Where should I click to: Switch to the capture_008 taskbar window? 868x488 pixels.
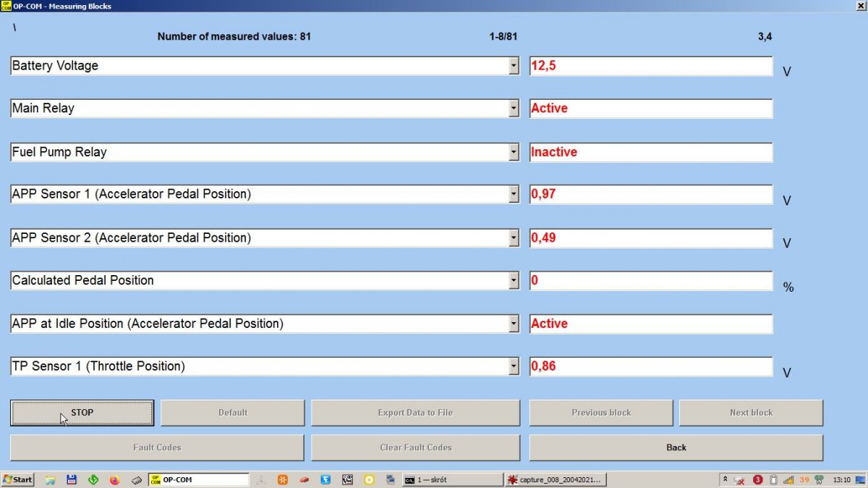pos(556,479)
